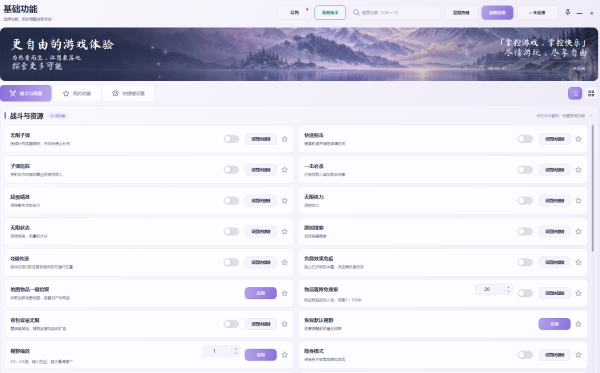
Task: Toggle 背包容量无限 switch
Action: pyautogui.click(x=231, y=324)
